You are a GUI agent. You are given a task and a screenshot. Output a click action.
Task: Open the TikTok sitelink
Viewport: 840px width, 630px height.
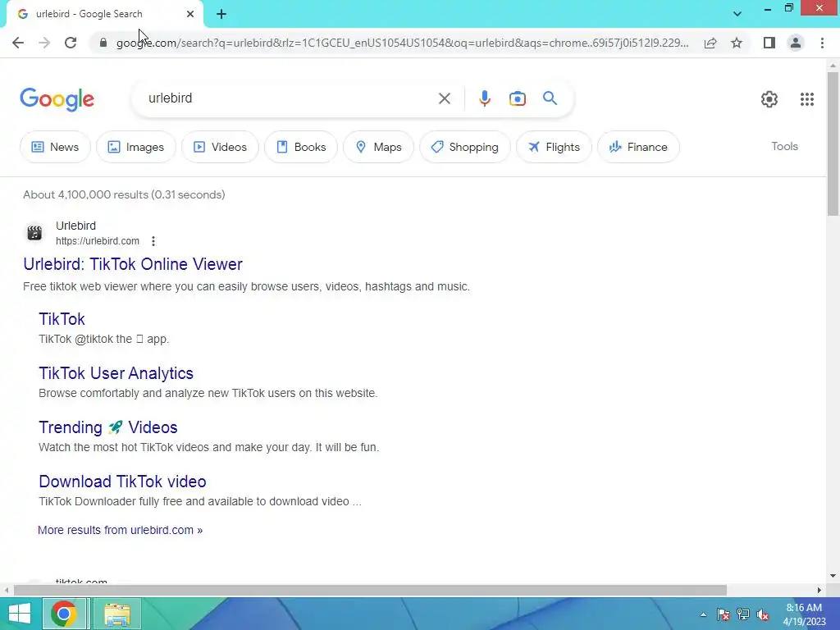tap(62, 319)
